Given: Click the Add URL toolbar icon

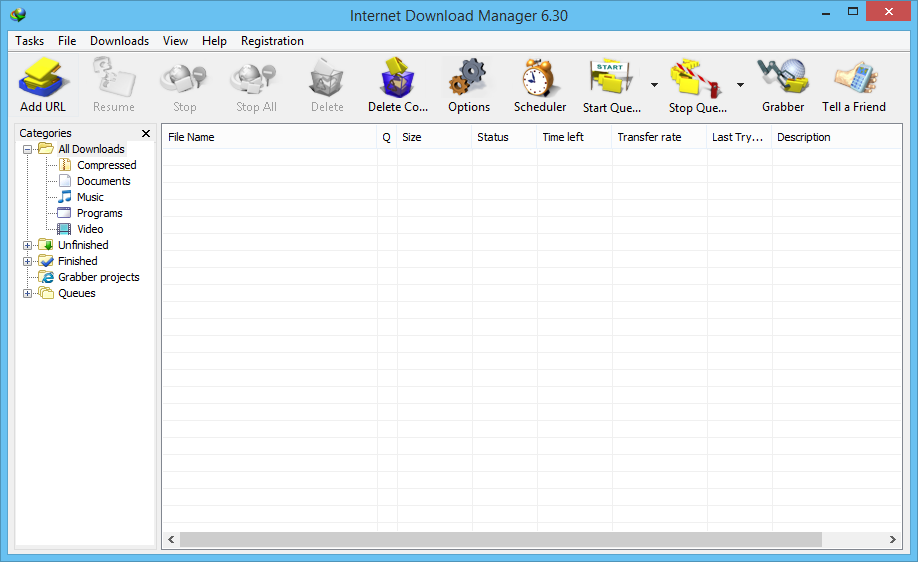Looking at the screenshot, I should (42, 78).
